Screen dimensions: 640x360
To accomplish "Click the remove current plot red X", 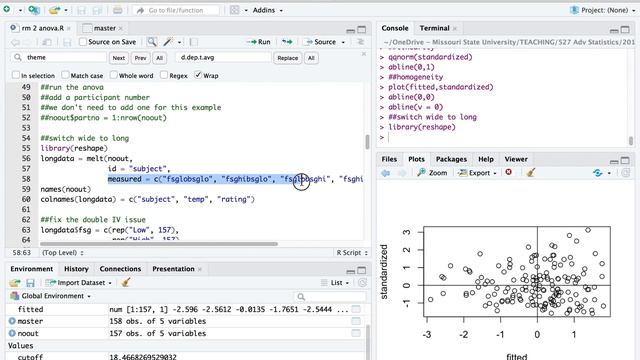I will pyautogui.click(x=509, y=172).
